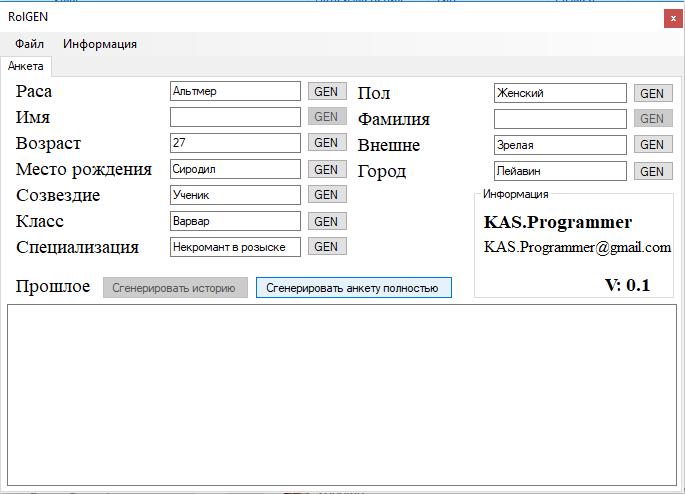Screen dimensions: 685x494
Task: Click GEN beside Город field
Action: [651, 171]
